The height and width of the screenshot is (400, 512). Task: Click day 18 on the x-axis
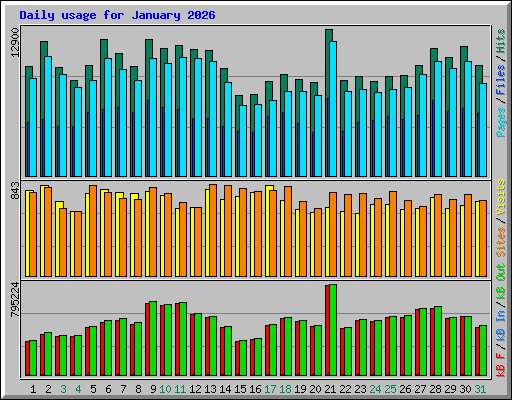pos(285,389)
